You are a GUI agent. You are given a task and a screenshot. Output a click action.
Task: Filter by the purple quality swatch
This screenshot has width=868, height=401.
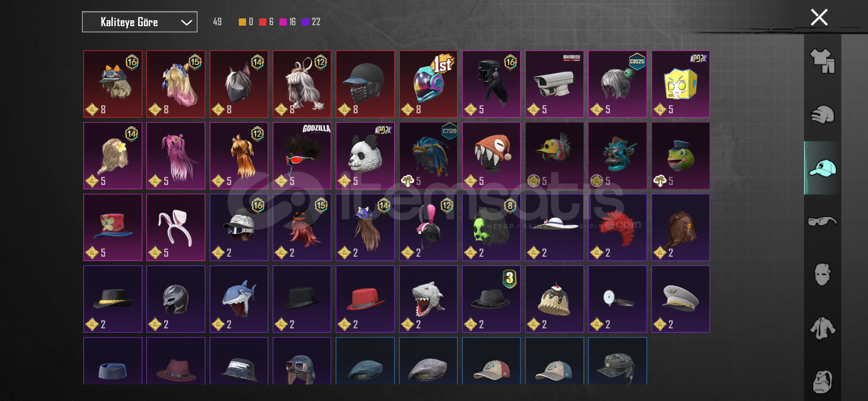[x=306, y=22]
